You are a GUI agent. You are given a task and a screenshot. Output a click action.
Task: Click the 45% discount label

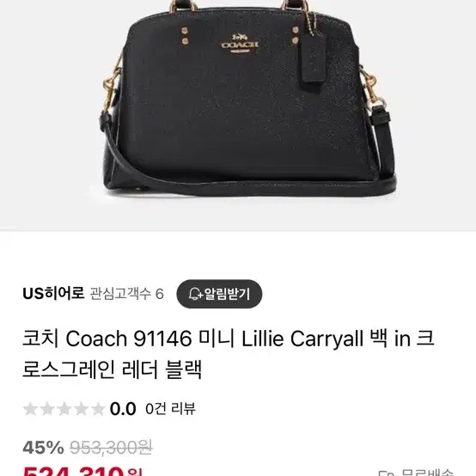(44, 448)
